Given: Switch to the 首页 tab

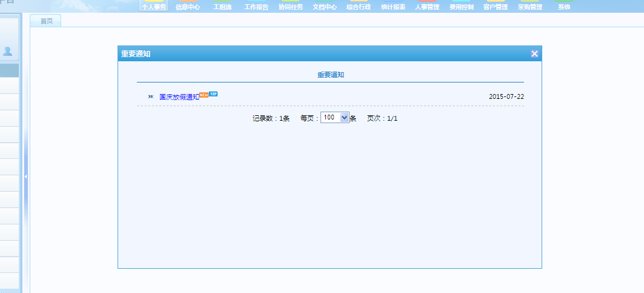Looking at the screenshot, I should coord(46,21).
